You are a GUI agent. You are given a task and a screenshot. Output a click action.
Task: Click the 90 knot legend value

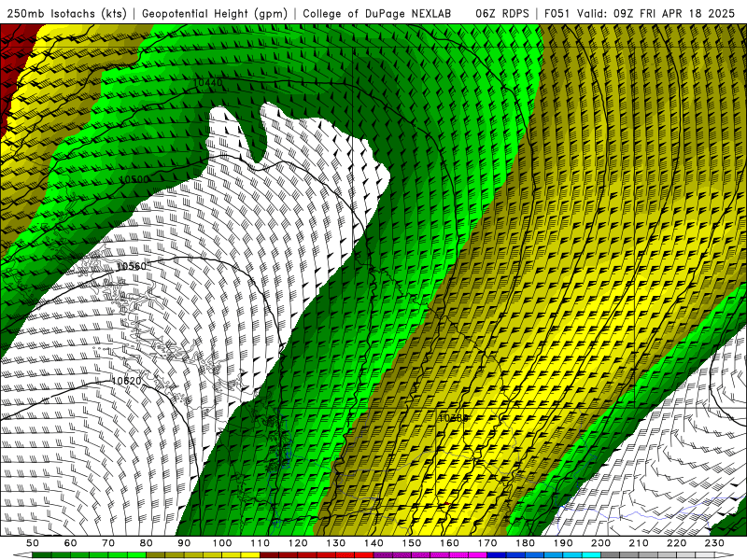184,543
